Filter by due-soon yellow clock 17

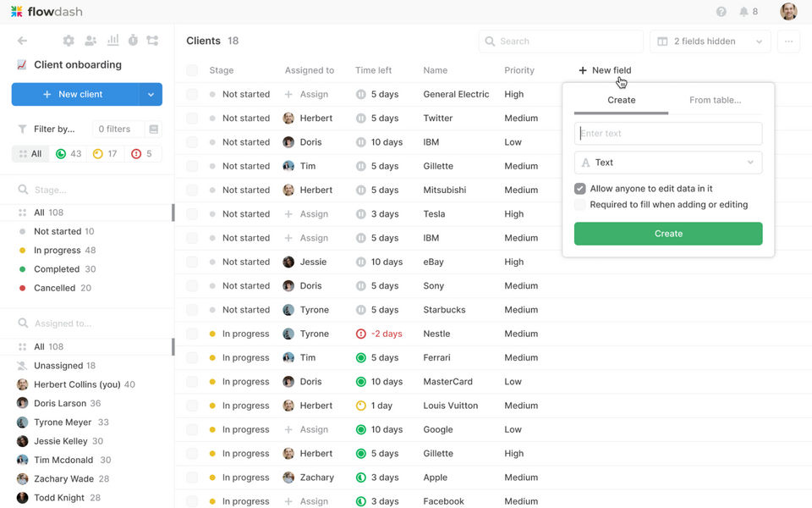pyautogui.click(x=105, y=154)
